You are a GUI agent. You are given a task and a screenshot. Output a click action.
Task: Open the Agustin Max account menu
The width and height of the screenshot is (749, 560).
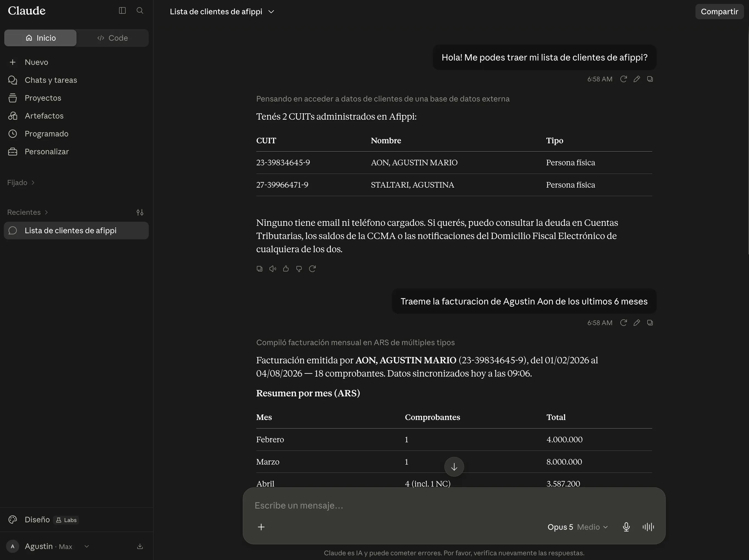point(48,547)
